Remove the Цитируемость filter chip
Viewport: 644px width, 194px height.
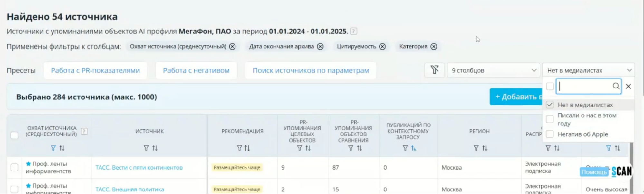click(382, 47)
